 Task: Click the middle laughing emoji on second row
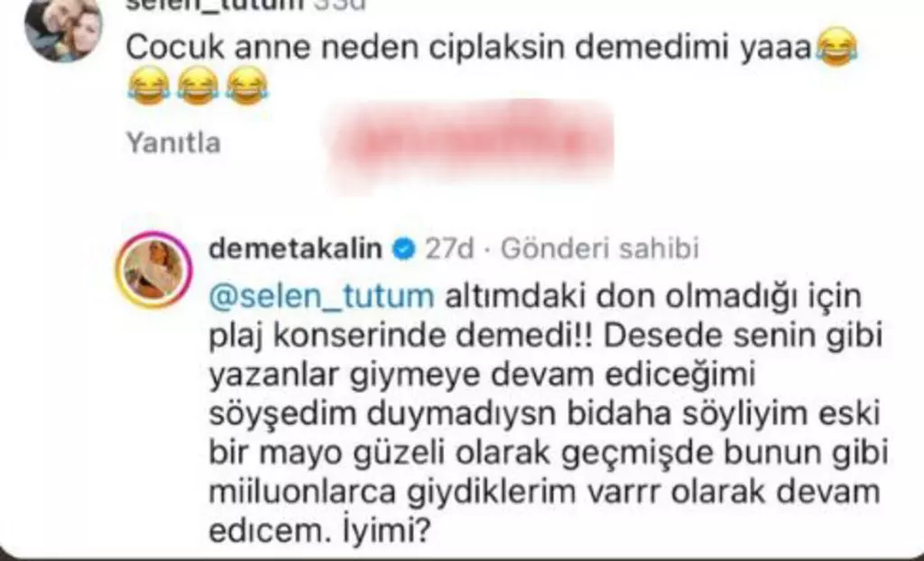[x=198, y=86]
